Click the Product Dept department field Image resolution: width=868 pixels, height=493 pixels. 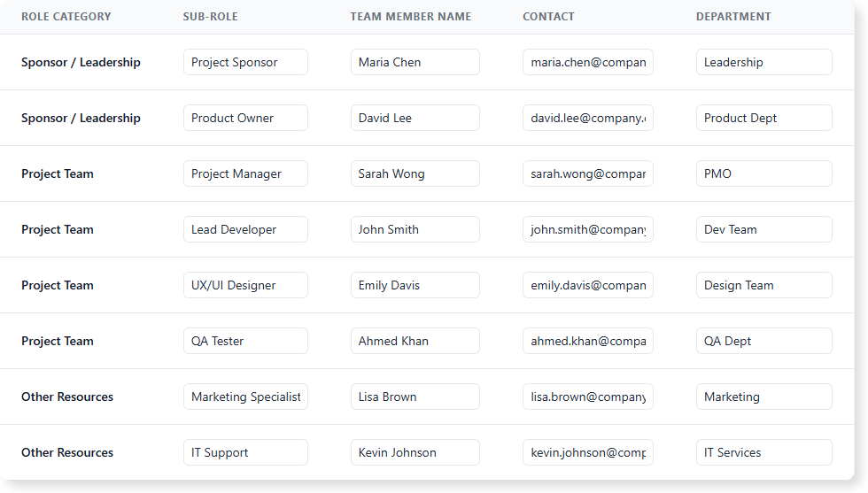[763, 118]
